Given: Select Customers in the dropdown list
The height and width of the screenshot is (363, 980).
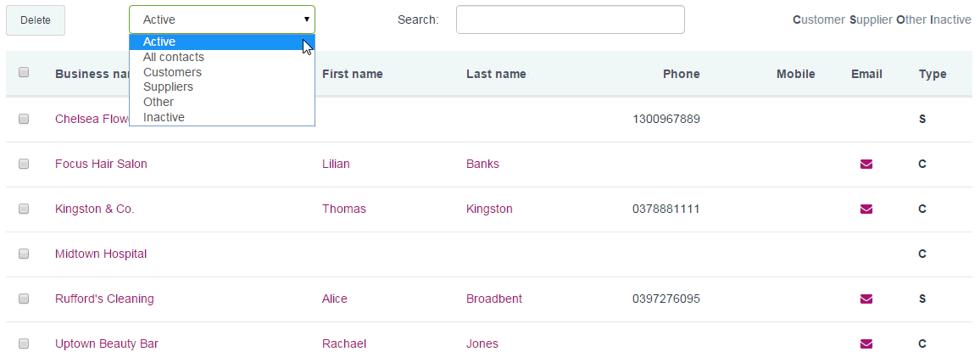Looking at the screenshot, I should pos(172,72).
